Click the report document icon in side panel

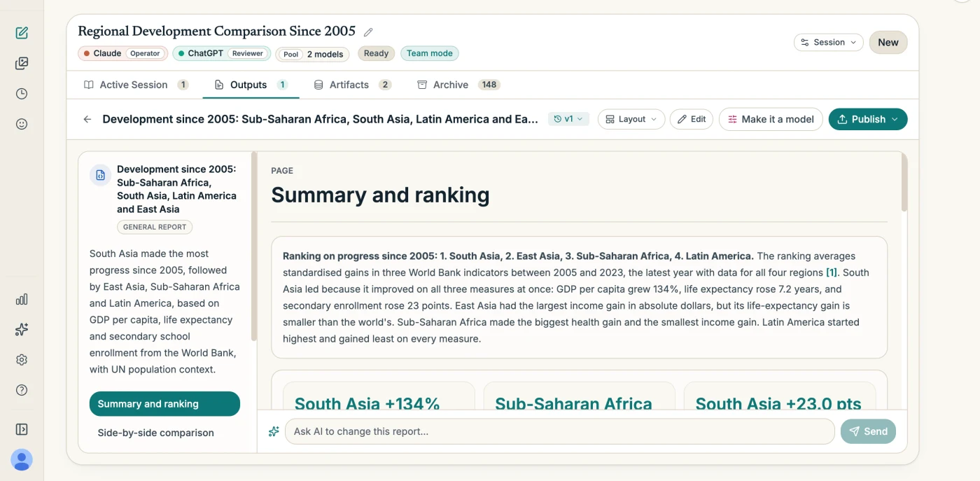coord(100,175)
